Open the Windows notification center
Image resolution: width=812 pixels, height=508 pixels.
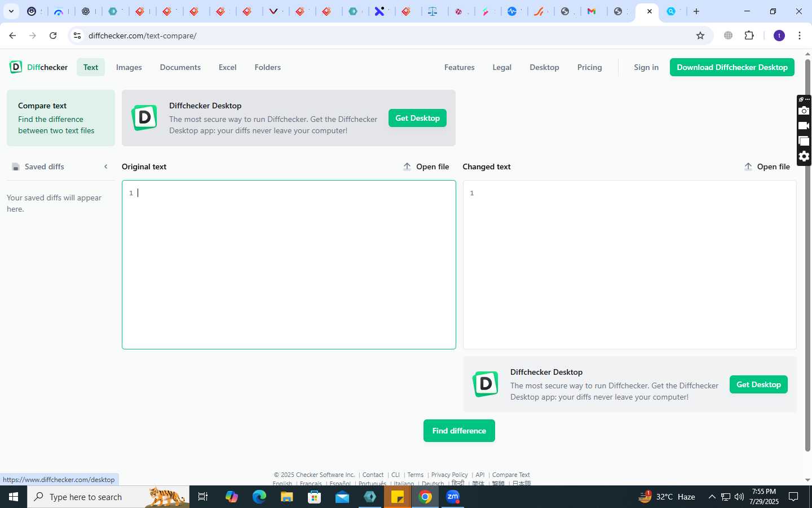[x=793, y=497]
